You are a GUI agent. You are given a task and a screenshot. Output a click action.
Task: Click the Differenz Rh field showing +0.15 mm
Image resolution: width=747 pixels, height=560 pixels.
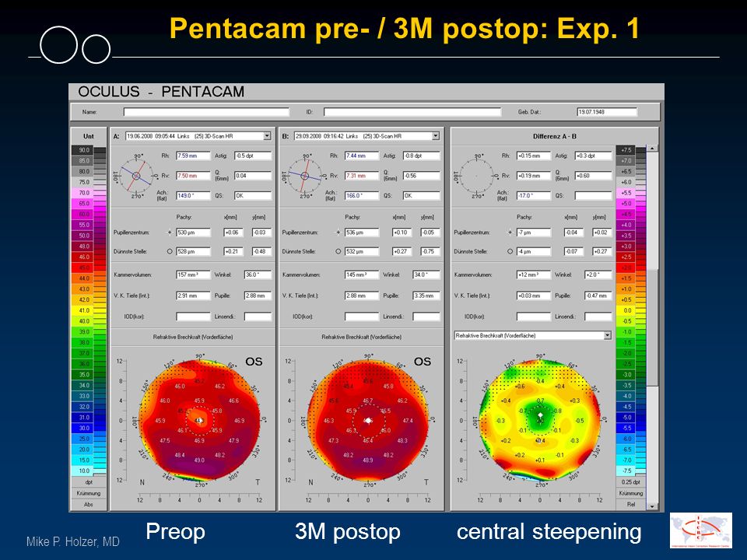[x=534, y=156]
